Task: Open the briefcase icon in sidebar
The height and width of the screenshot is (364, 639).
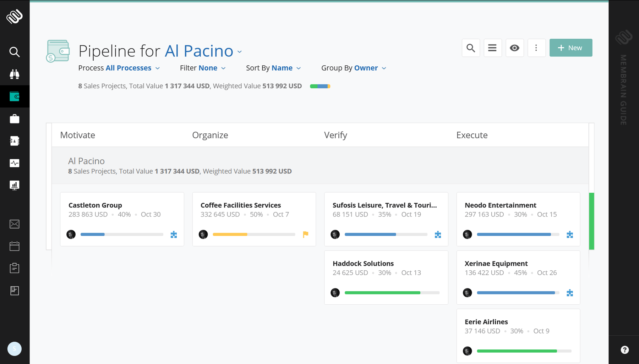Action: click(x=15, y=118)
